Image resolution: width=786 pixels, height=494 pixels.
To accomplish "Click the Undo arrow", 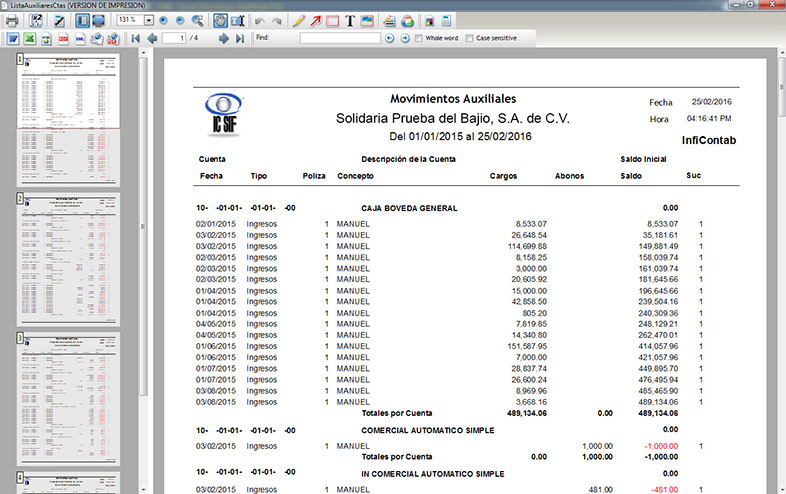I will [x=260, y=19].
